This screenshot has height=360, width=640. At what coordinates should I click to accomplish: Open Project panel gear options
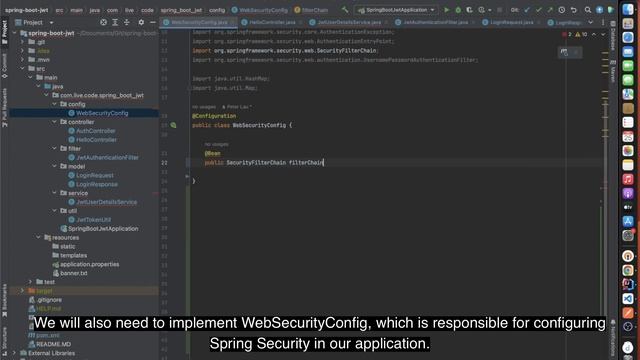pos(141,22)
